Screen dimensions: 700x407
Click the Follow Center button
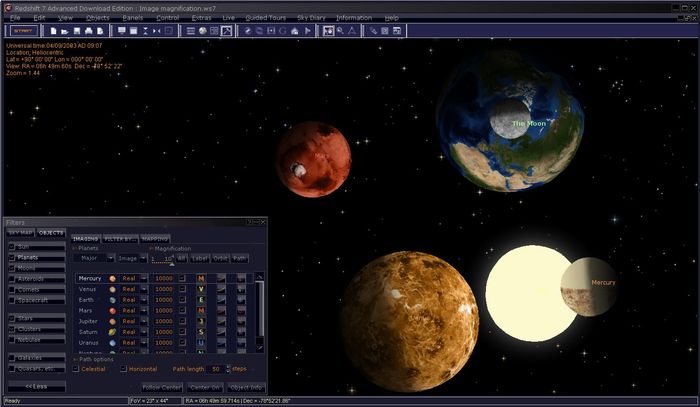pos(162,387)
